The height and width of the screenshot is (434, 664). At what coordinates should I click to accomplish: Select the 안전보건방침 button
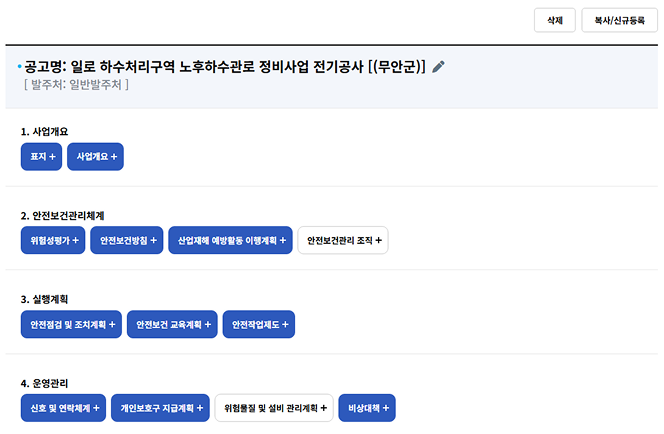126,241
